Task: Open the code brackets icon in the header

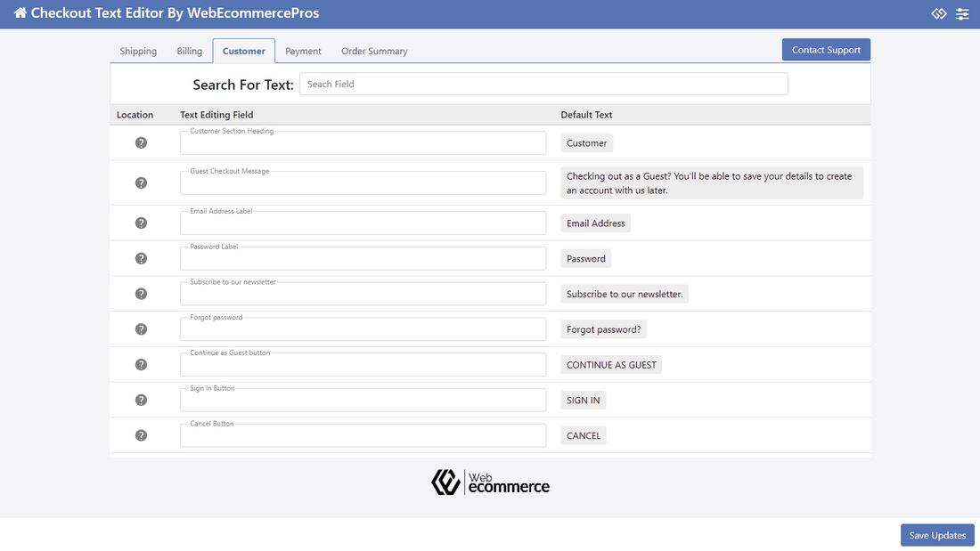Action: pos(939,13)
